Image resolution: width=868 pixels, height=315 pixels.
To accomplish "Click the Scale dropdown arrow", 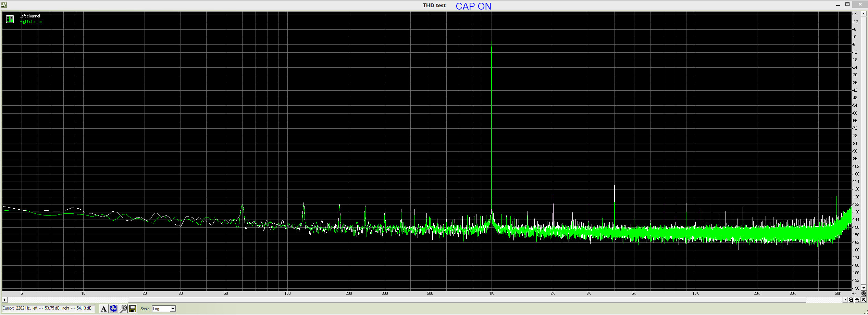I will coord(173,309).
